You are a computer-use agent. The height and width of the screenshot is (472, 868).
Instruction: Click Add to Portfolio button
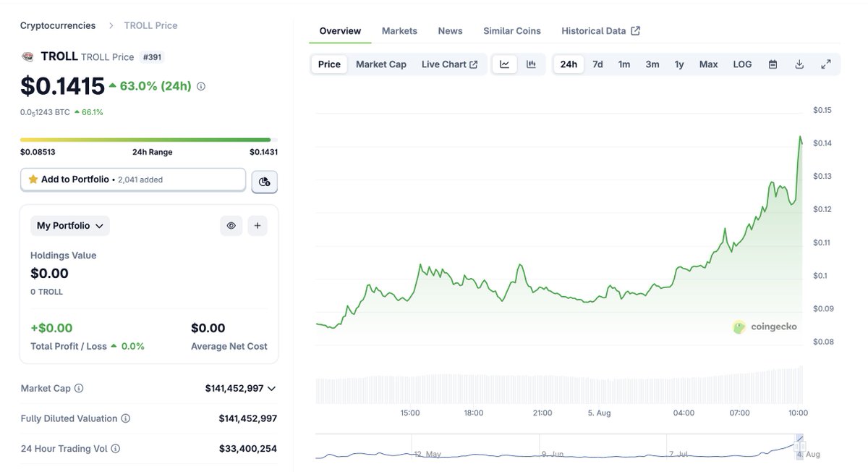[133, 180]
